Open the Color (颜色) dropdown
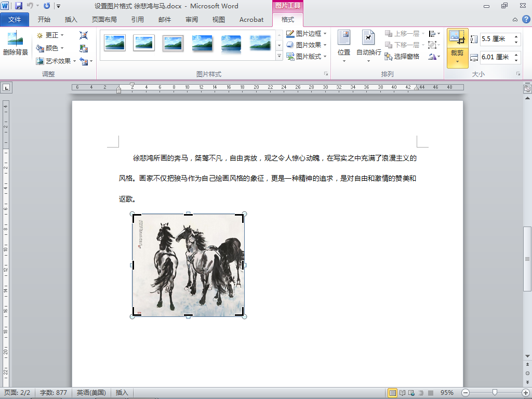 (x=50, y=48)
